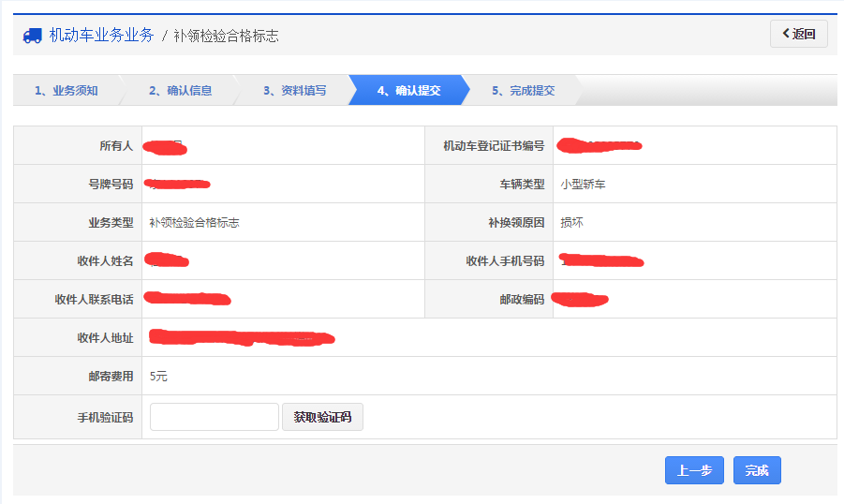This screenshot has height=504, width=844.
Task: Select the 损坏 replacement reason value
Action: tap(571, 223)
